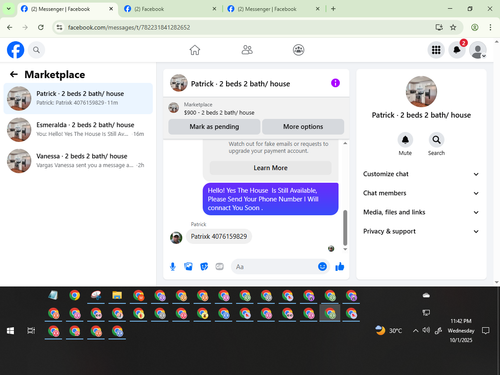Open the Notifications bell with badge
500x375 pixels.
pos(457,50)
